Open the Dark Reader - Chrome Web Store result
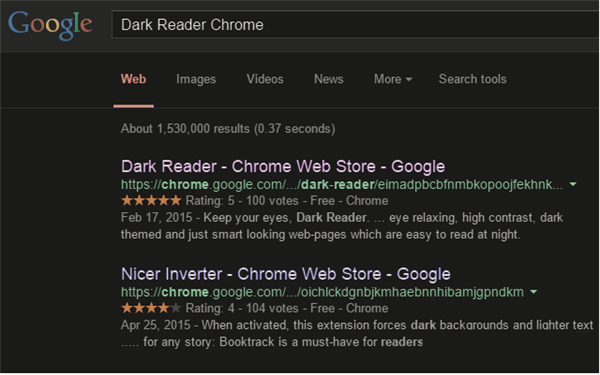This screenshot has width=600, height=375. [x=283, y=166]
